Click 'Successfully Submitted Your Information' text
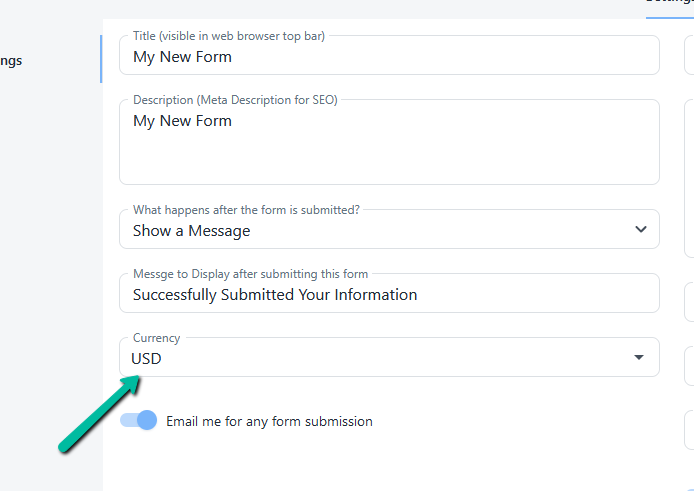The width and height of the screenshot is (694, 491). pyautogui.click(x=275, y=294)
